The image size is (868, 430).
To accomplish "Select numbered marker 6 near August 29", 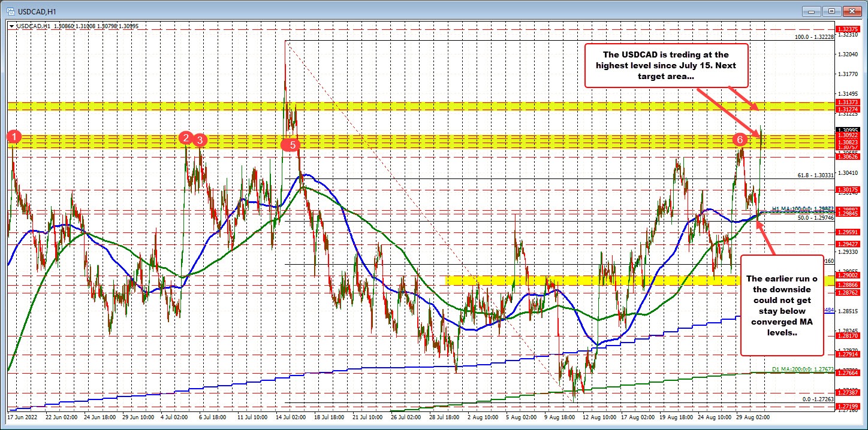I will (740, 140).
